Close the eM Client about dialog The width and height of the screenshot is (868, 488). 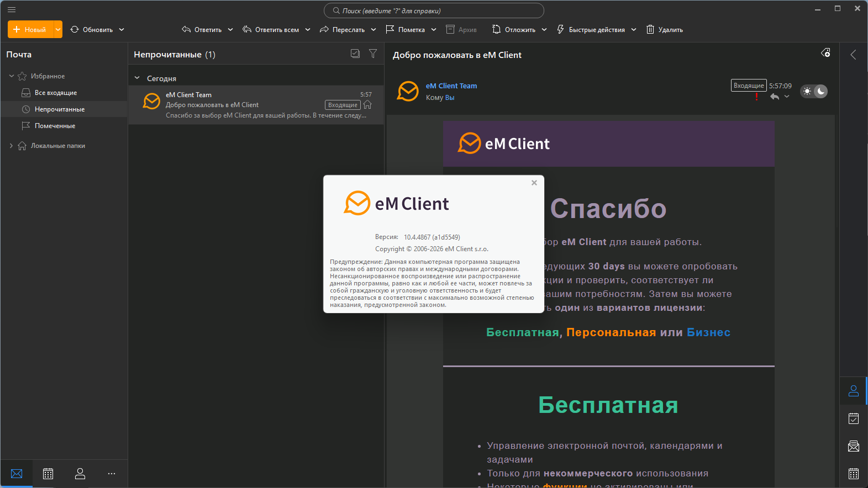[x=534, y=183]
